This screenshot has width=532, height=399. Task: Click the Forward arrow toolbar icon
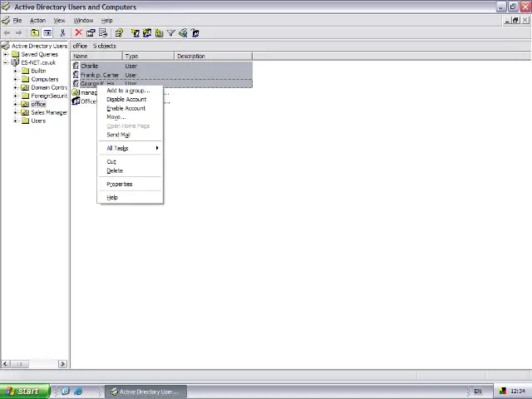[19, 33]
